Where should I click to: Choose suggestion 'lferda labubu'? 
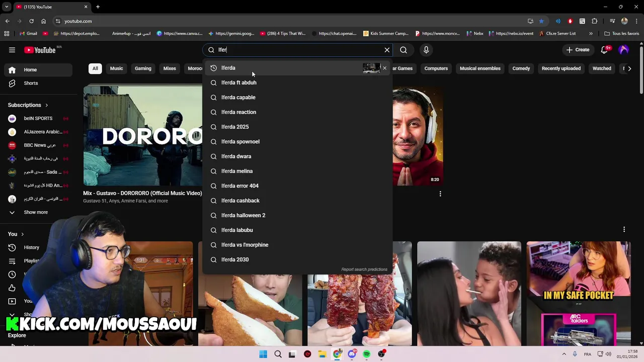(x=297, y=230)
